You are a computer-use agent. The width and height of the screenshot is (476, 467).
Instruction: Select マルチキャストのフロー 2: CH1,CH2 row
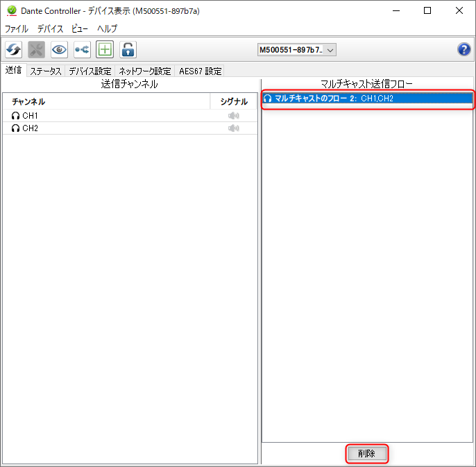[x=367, y=99]
